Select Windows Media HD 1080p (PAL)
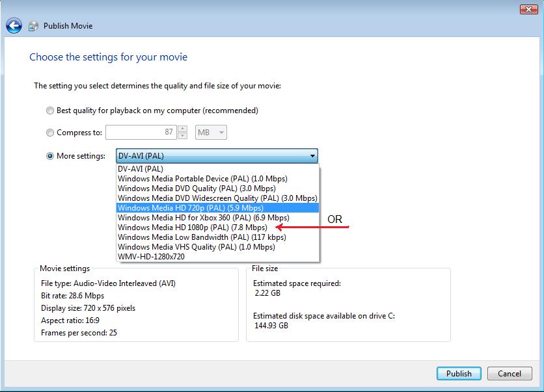Viewport: 544px width, 392px height. [x=192, y=228]
